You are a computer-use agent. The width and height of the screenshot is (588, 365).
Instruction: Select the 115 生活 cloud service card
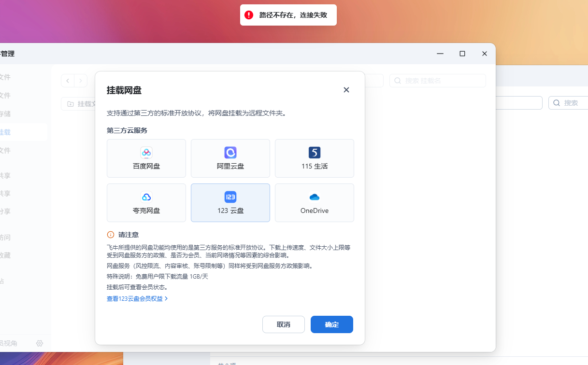click(315, 158)
